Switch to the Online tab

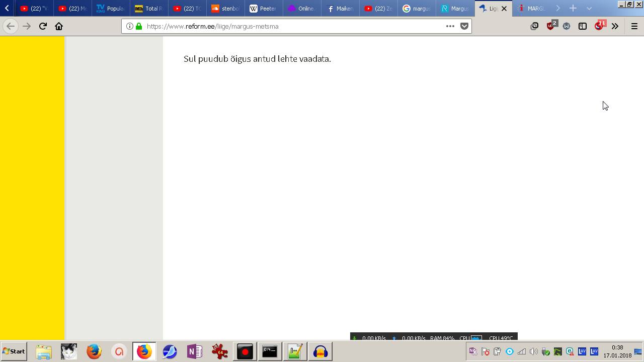coord(301,9)
